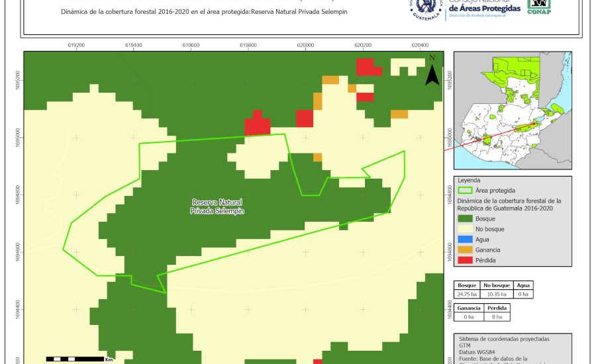Pick the Agua blue legend swatch
Image resolution: width=596 pixels, height=364 pixels.
[x=465, y=240]
